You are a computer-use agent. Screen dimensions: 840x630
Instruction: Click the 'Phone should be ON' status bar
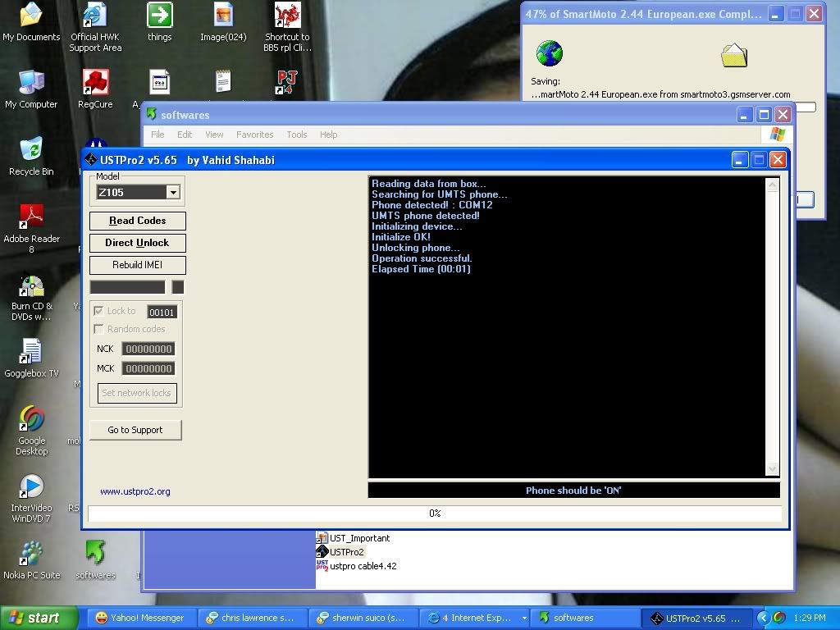573,491
